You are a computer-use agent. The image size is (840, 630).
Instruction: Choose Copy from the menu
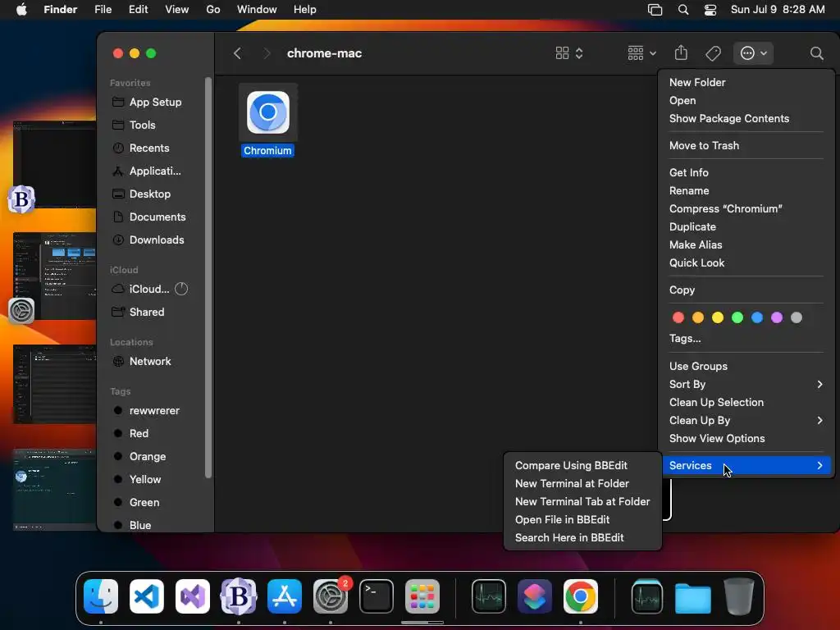click(746, 290)
